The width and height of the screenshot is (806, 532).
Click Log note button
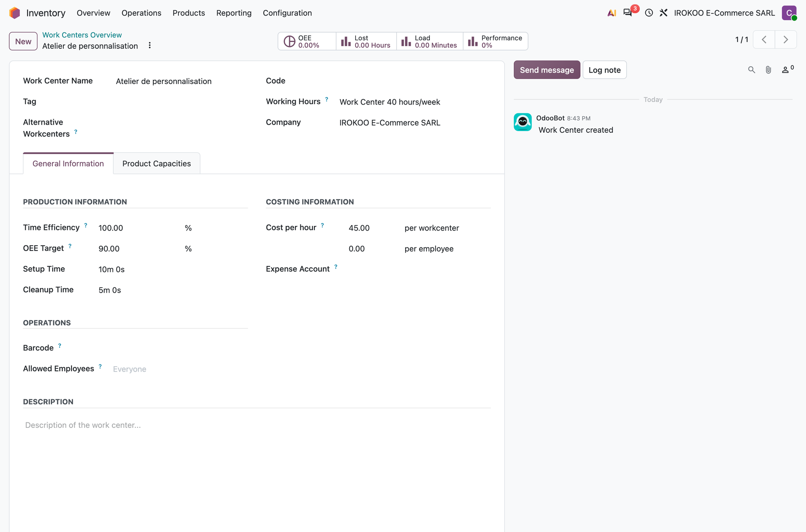pyautogui.click(x=604, y=70)
